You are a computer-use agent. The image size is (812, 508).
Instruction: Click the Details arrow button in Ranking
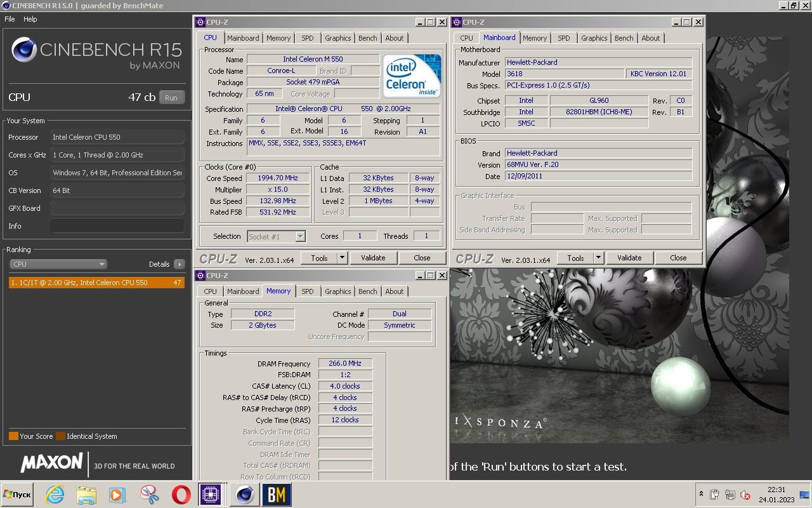pos(179,264)
